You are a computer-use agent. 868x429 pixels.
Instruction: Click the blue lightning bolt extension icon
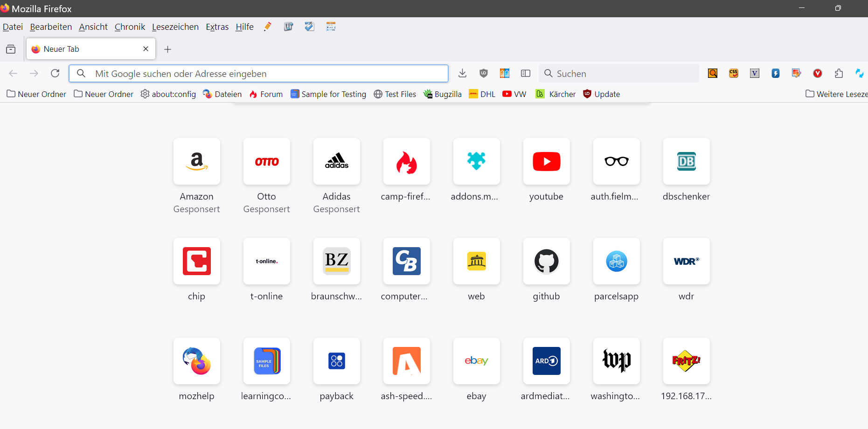(x=776, y=73)
